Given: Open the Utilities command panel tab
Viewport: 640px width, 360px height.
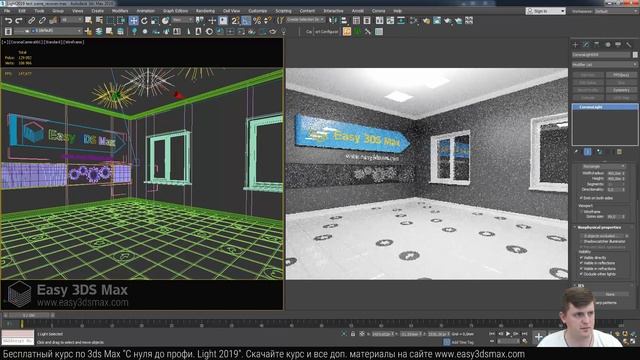Looking at the screenshot, I should [629, 44].
